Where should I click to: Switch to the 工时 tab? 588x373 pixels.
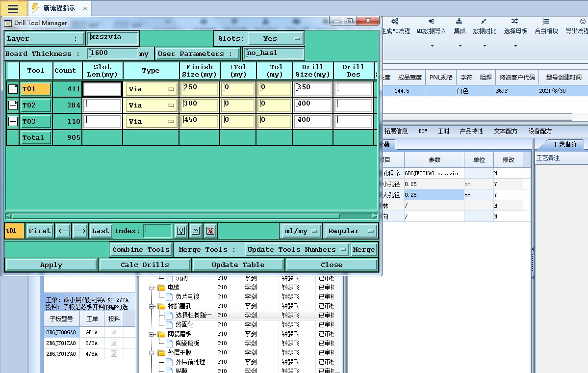click(444, 132)
